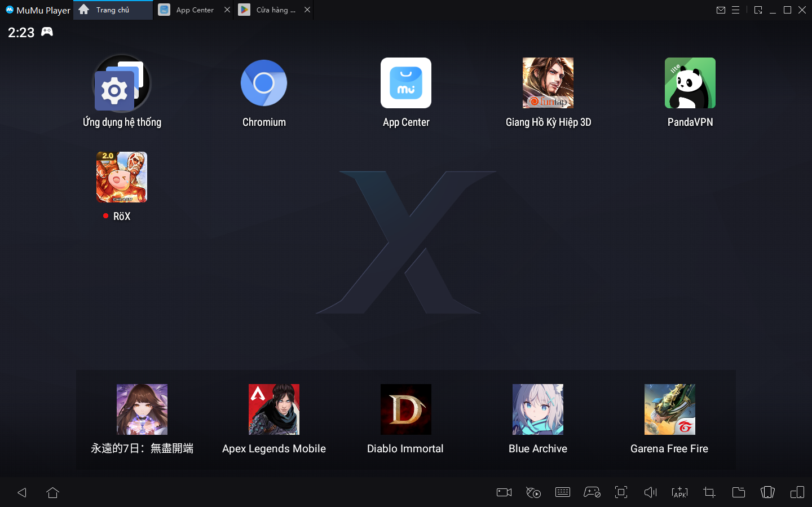This screenshot has width=812, height=507.
Task: Click the install APK icon
Action: click(x=679, y=492)
